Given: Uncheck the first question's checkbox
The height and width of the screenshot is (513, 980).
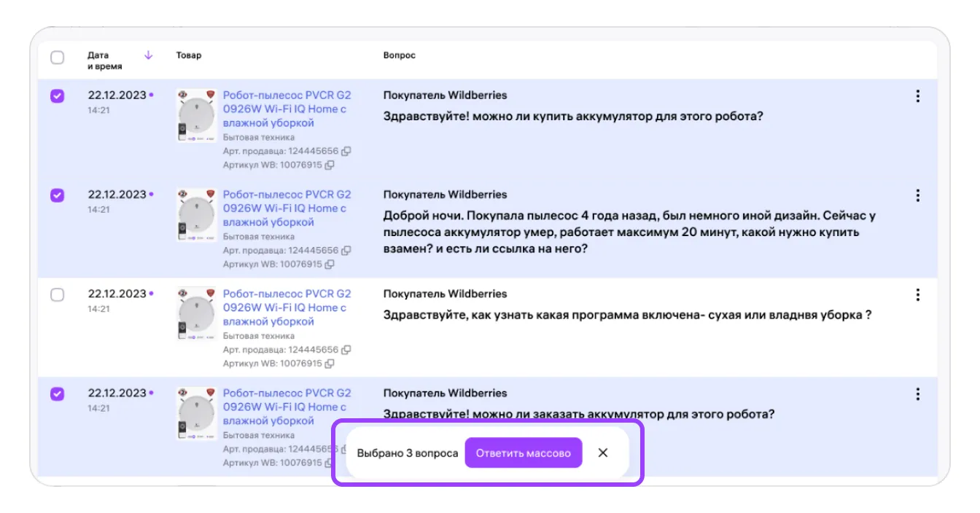Looking at the screenshot, I should click(x=57, y=96).
